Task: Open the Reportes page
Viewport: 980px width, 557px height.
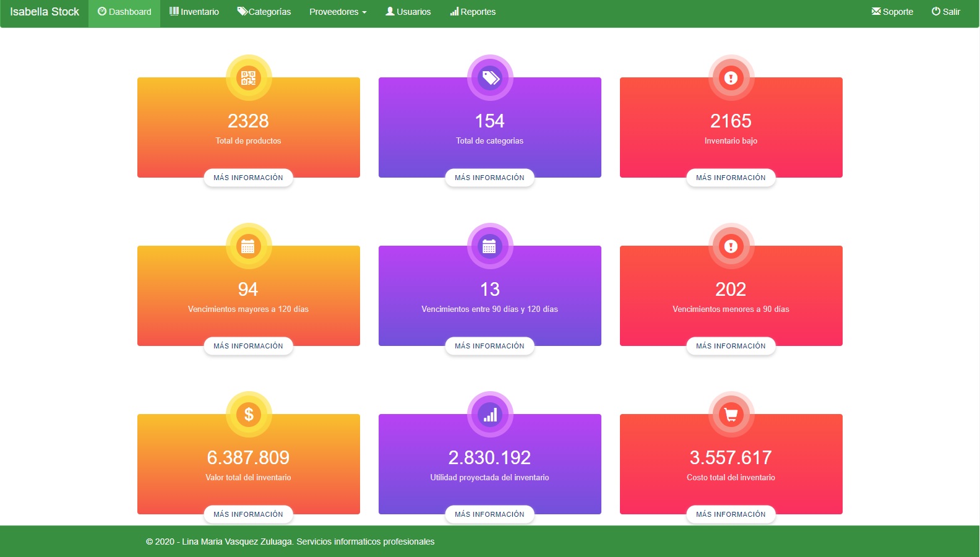Action: click(x=473, y=12)
